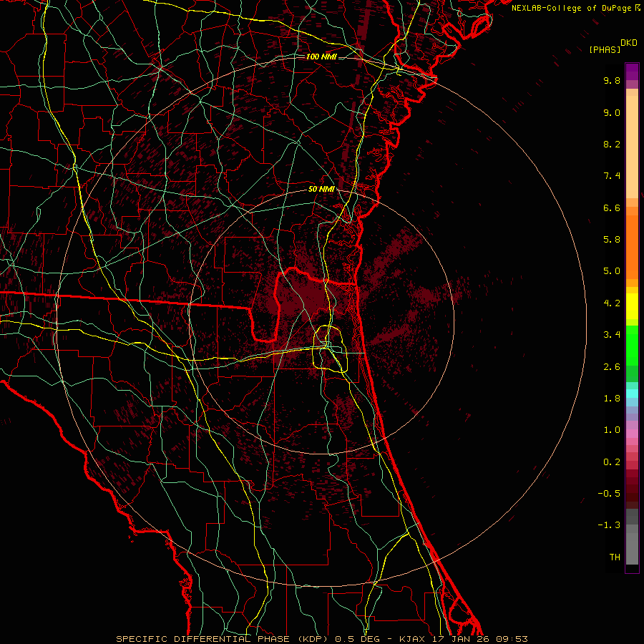Click the 2.6 scale value
This screenshot has width=644, height=644.
point(612,367)
